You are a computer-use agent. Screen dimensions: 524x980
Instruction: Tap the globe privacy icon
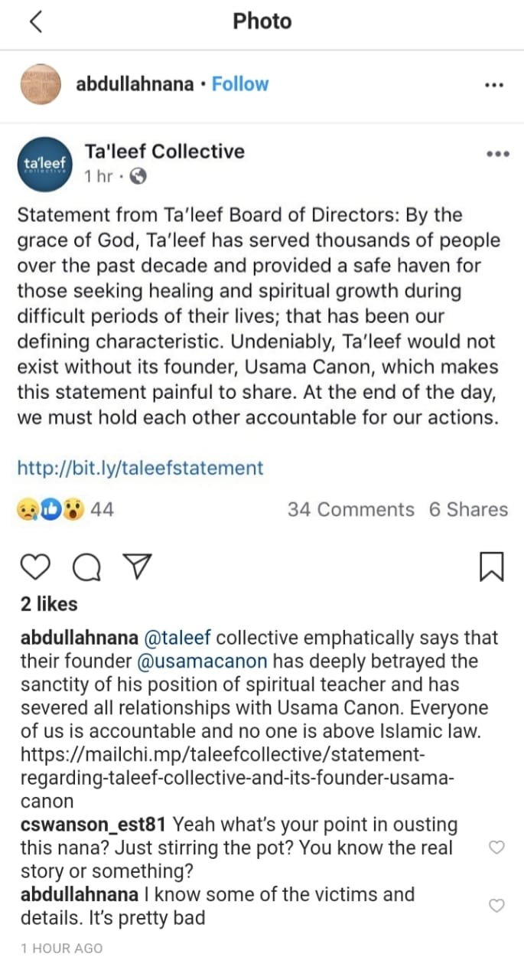pos(138,177)
